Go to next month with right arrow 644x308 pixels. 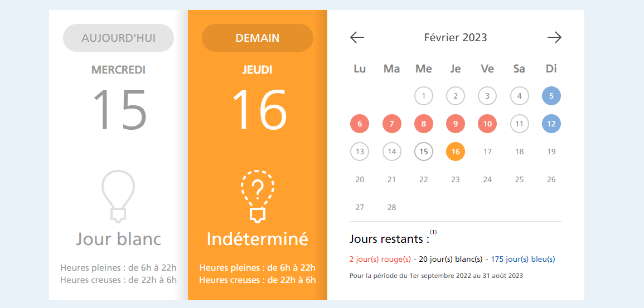pyautogui.click(x=554, y=37)
